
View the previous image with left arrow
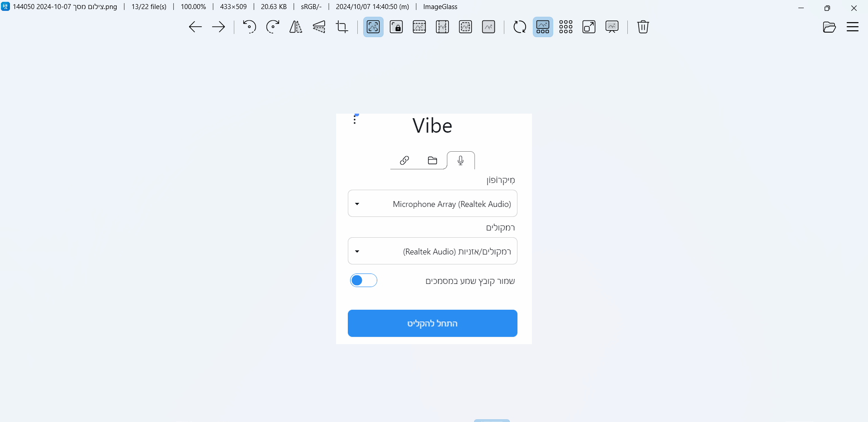[195, 27]
